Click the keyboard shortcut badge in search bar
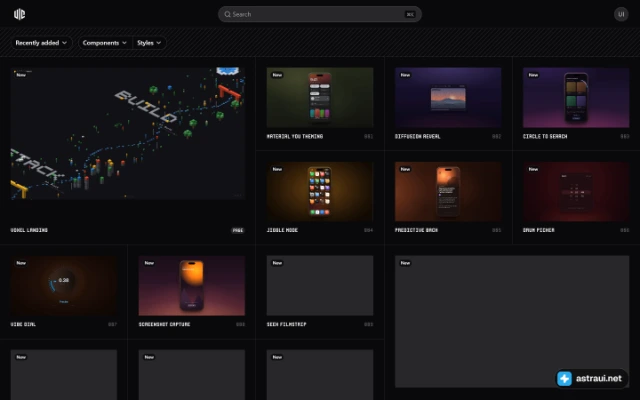 [x=410, y=14]
